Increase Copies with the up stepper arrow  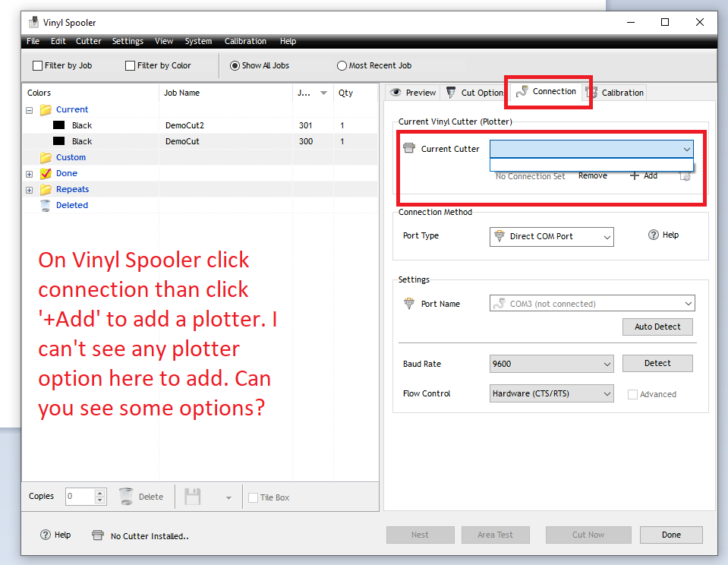click(x=99, y=493)
